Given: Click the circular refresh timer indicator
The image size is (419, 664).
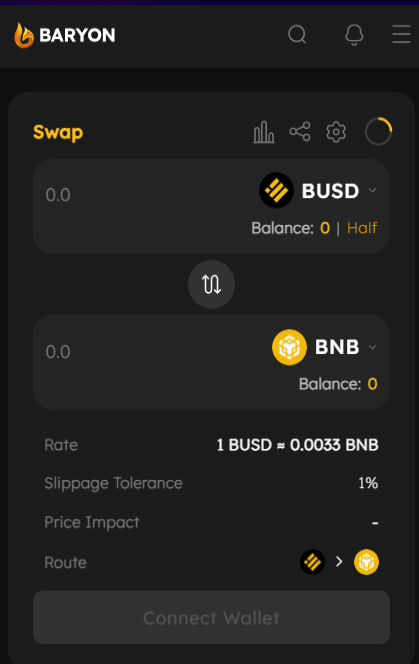Looking at the screenshot, I should [378, 131].
